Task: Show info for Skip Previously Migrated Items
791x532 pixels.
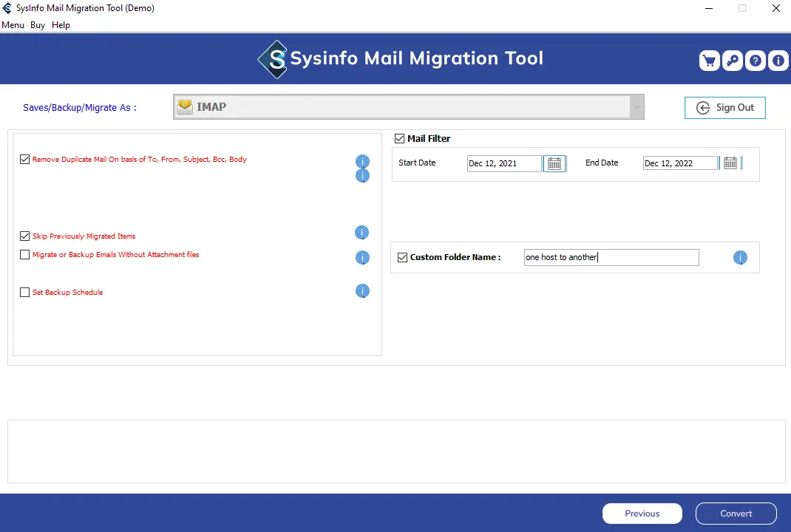Action: 361,233
